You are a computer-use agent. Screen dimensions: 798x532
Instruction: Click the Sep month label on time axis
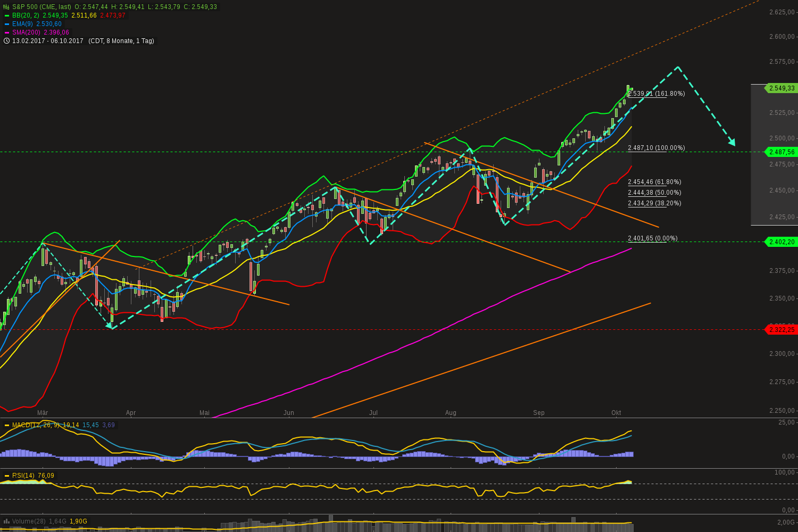[x=539, y=413]
